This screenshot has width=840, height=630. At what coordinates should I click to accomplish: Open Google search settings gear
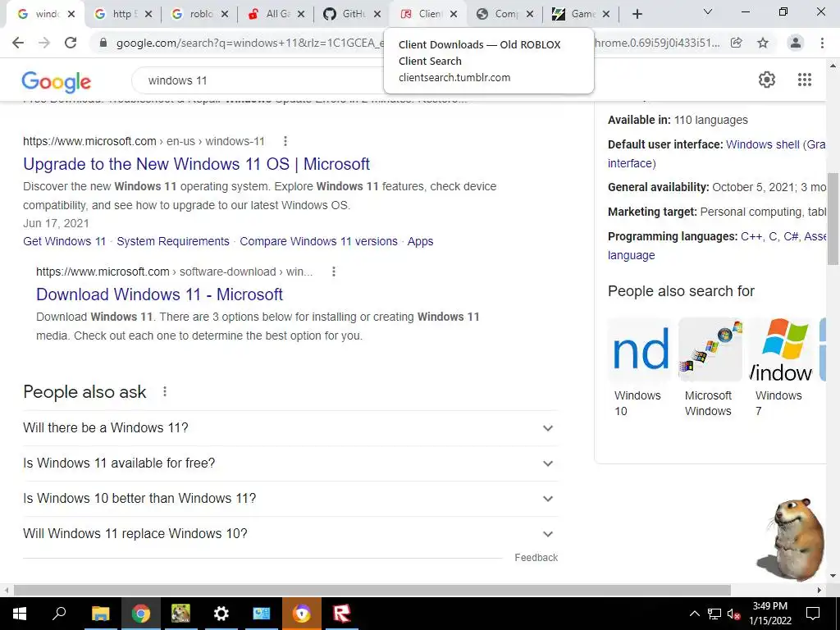767,80
